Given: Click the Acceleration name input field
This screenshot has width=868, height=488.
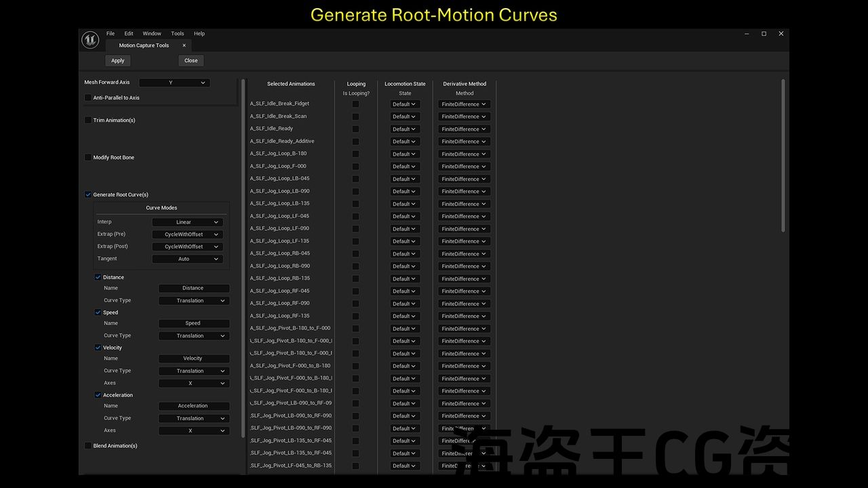Looking at the screenshot, I should [193, 406].
